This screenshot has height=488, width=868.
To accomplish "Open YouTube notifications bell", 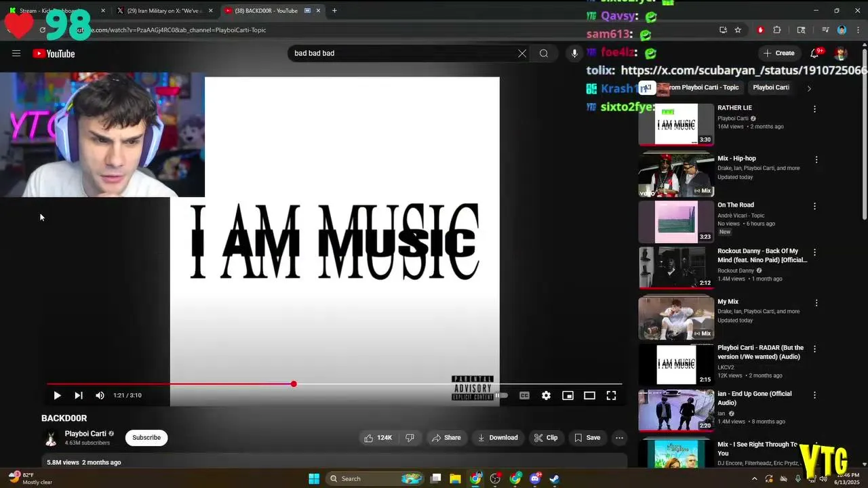I will point(815,53).
